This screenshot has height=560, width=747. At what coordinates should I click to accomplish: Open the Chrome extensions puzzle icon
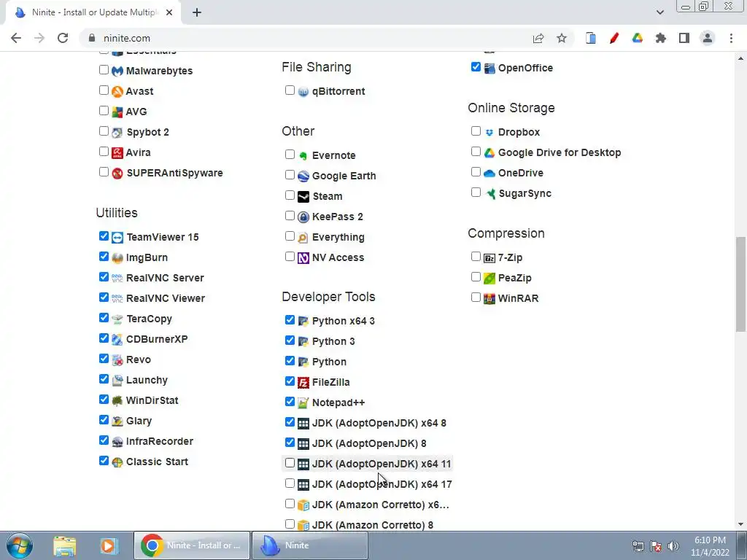[x=661, y=38]
